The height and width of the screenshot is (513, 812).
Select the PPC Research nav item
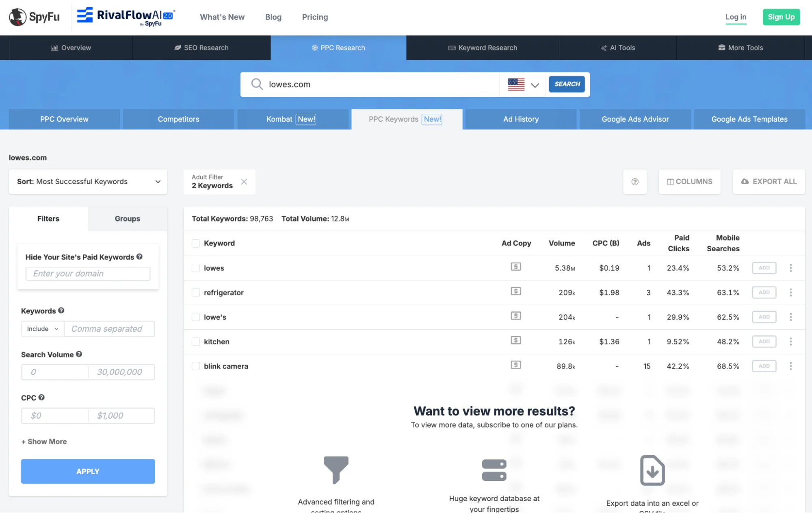click(x=338, y=48)
